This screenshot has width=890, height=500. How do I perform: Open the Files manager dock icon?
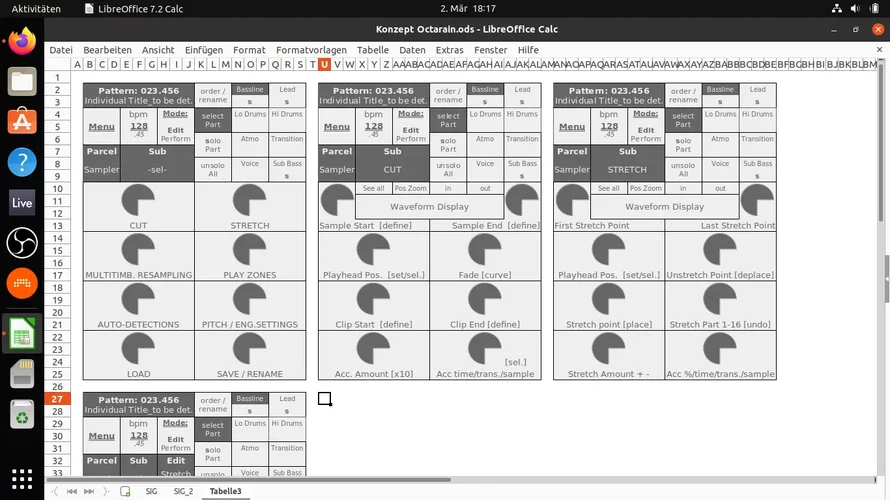tap(22, 82)
